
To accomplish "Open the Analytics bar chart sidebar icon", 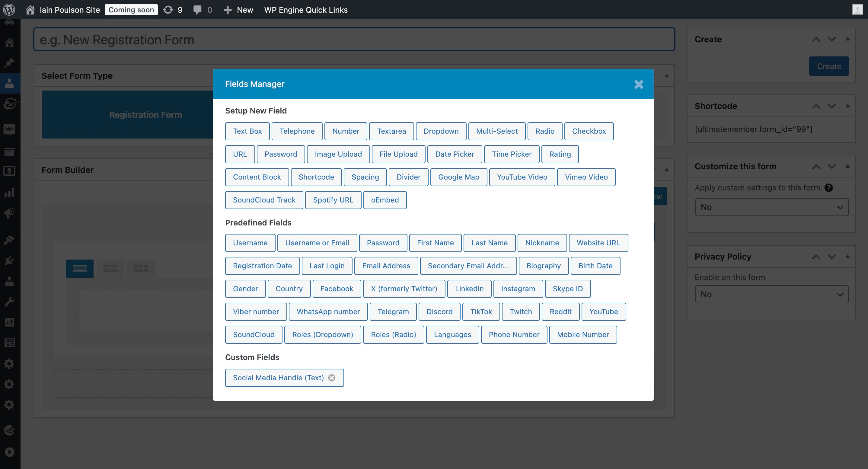I will pos(9,192).
